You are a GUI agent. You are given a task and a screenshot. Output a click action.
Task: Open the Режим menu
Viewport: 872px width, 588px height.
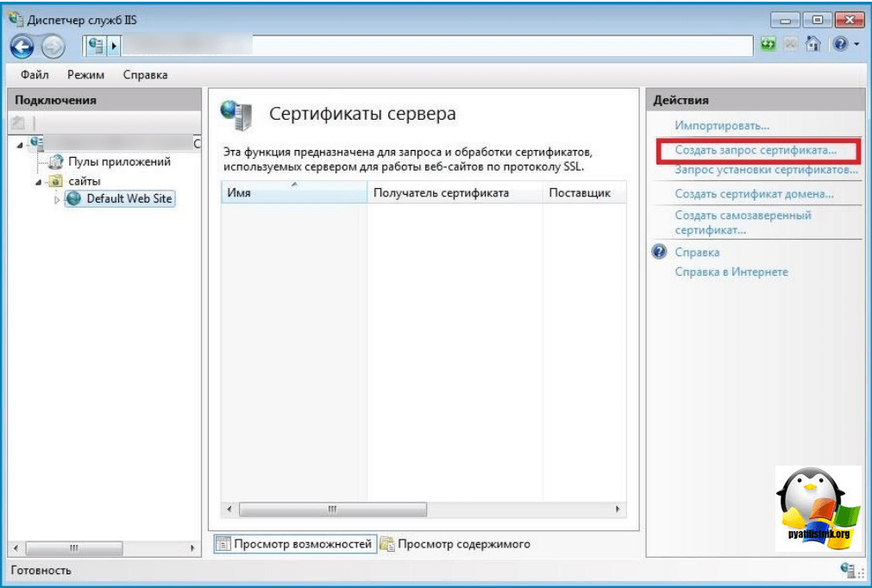85,76
